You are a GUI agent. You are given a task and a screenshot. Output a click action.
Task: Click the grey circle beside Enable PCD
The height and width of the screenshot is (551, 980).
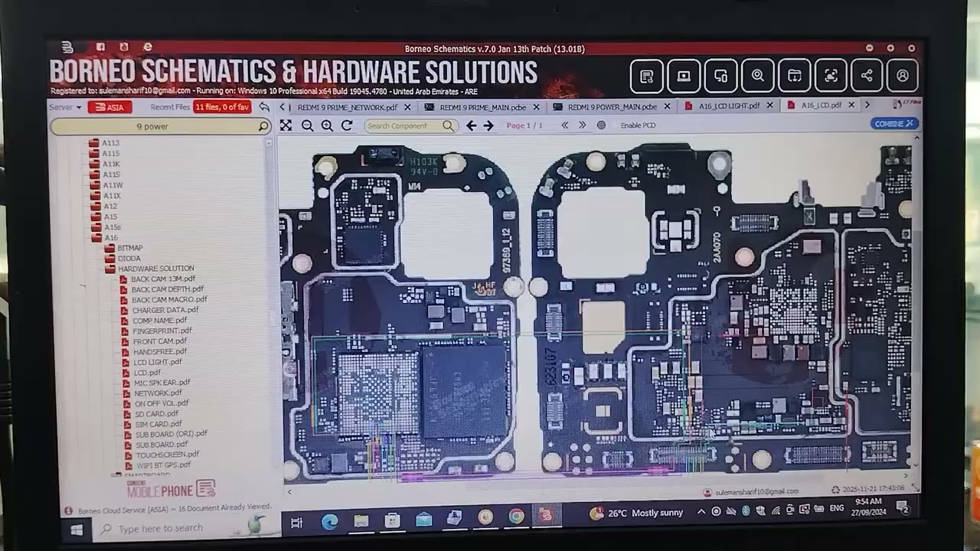click(601, 126)
